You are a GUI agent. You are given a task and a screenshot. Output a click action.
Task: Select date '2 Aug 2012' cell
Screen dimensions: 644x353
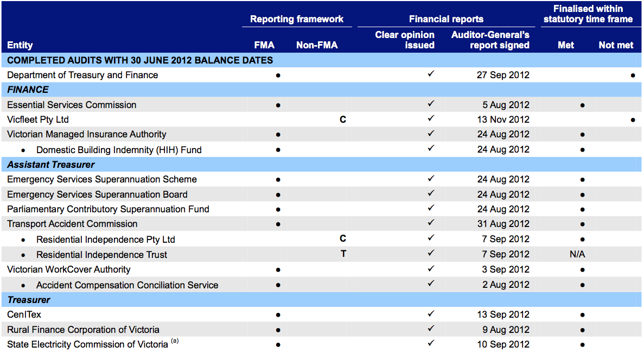pyautogui.click(x=506, y=285)
